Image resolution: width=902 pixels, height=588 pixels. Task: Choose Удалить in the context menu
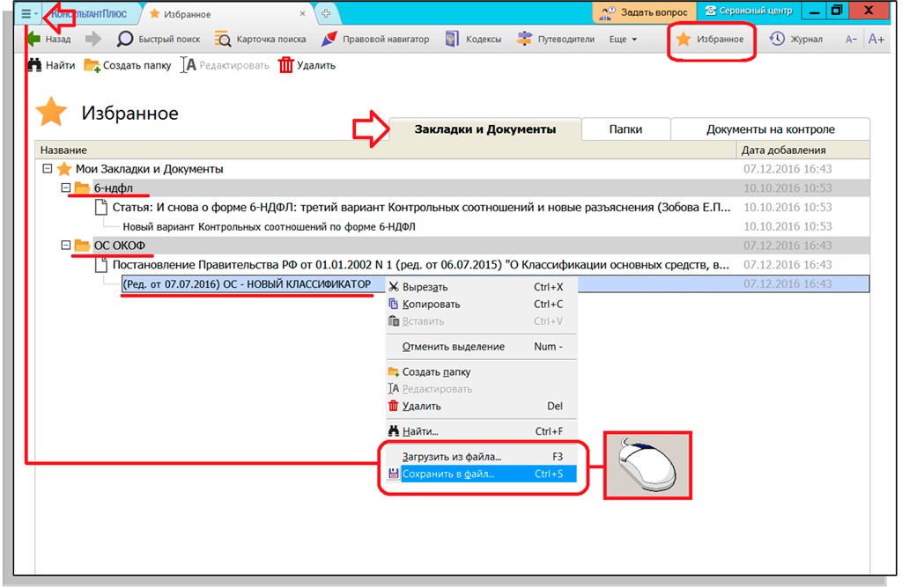481,406
